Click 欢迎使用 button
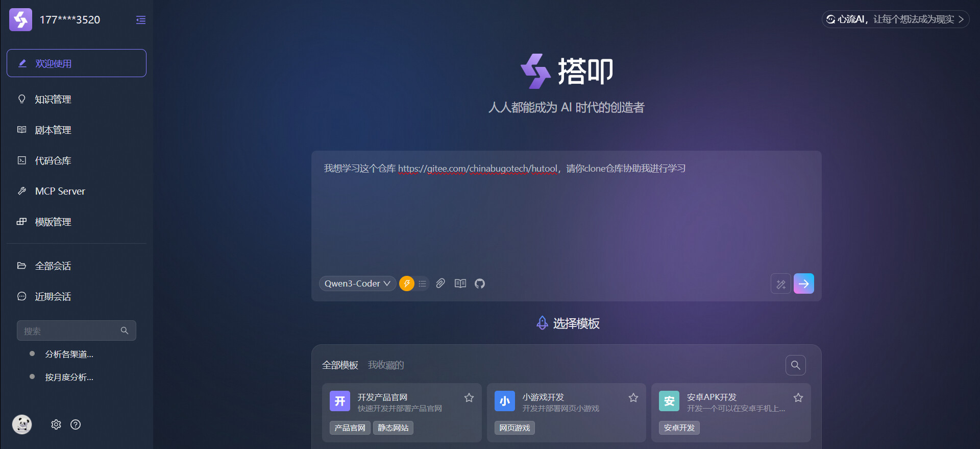Screen dimensions: 980x449 tap(77, 63)
